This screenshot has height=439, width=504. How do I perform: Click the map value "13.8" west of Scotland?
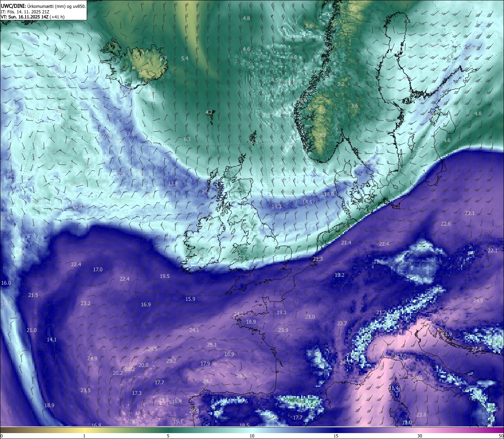point(173,183)
